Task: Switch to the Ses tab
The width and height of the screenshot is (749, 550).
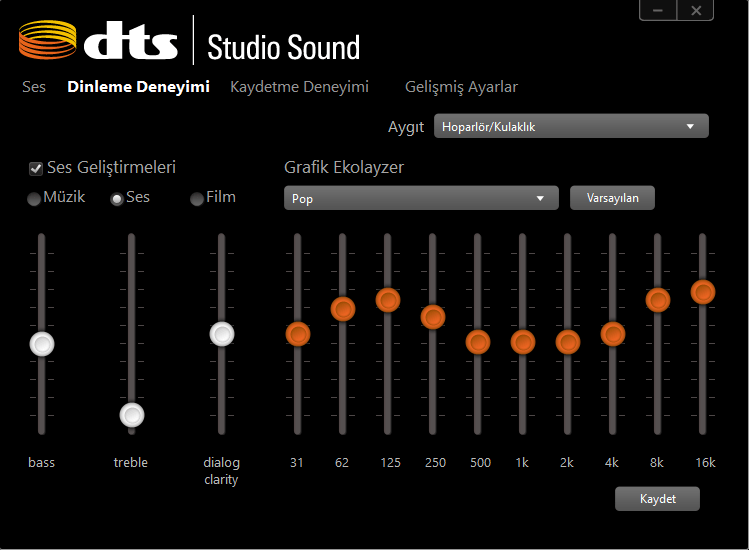Action: (x=34, y=87)
